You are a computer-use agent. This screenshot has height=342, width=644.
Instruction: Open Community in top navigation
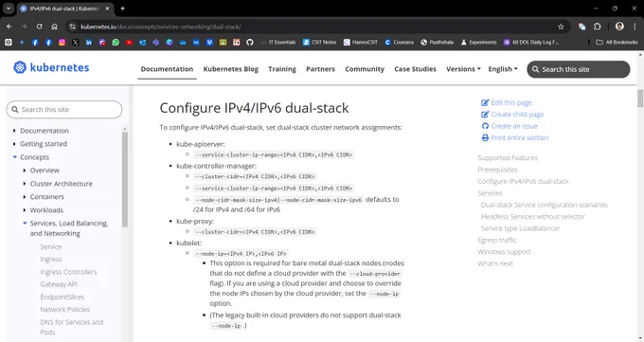tap(365, 69)
